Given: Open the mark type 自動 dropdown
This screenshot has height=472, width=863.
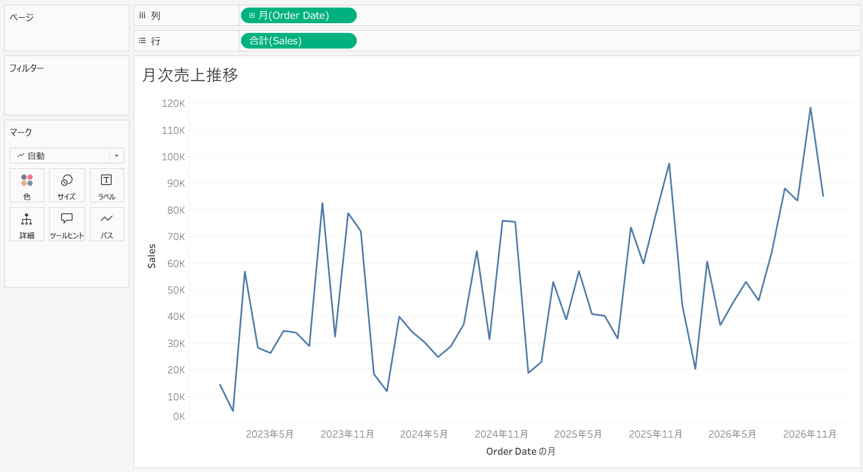Looking at the screenshot, I should (67, 156).
